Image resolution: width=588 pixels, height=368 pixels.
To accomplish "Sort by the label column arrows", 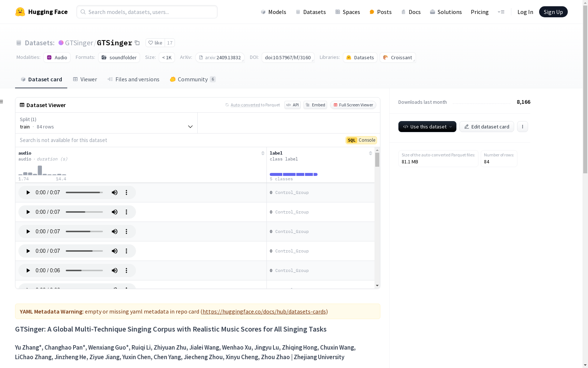I will pos(370,153).
